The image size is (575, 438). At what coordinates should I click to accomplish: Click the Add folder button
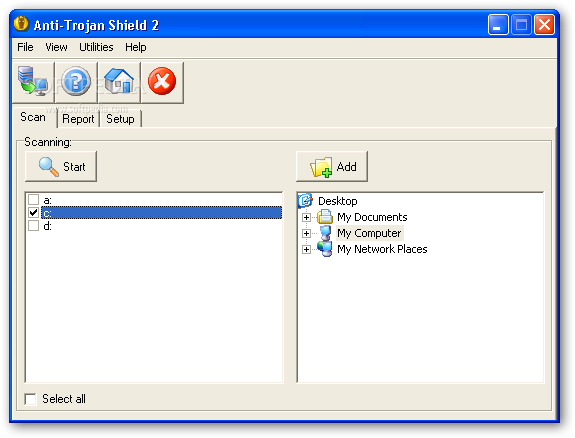coord(332,167)
